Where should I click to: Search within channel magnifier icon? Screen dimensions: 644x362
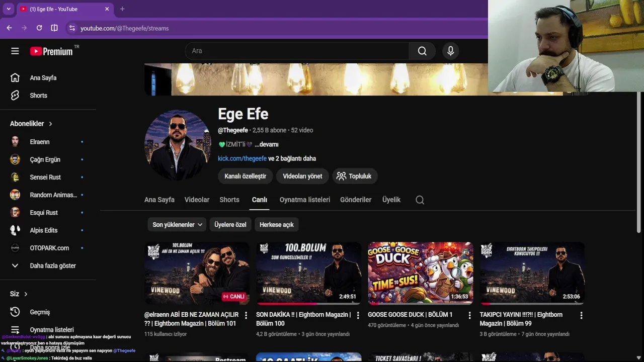[420, 200]
